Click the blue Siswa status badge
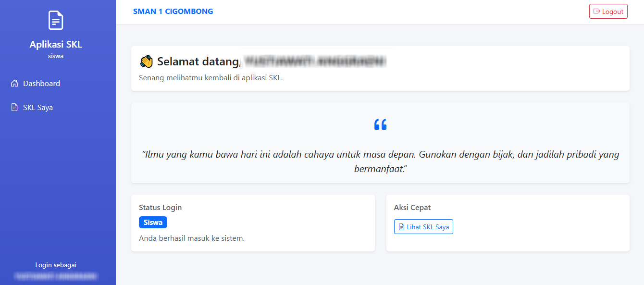644x285 pixels. pyautogui.click(x=153, y=223)
